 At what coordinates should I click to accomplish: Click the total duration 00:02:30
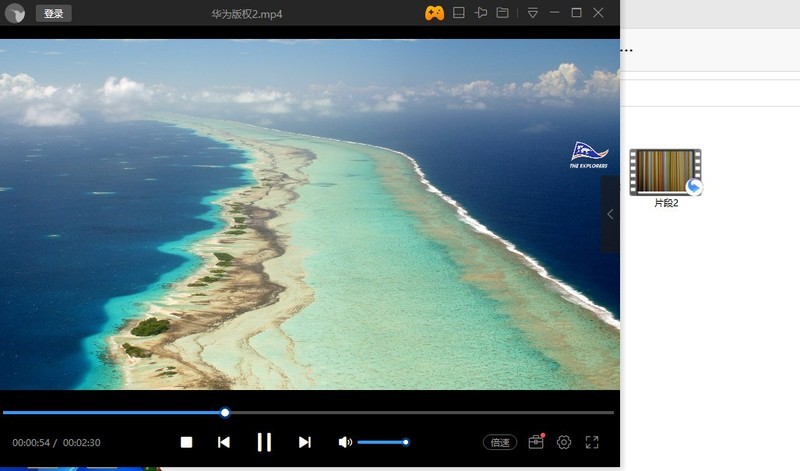(82, 442)
